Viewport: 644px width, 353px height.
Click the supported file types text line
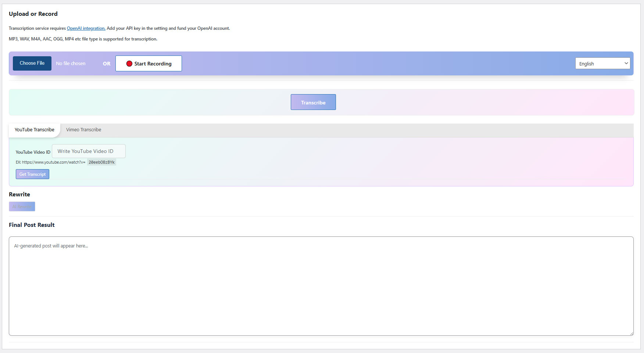point(83,39)
